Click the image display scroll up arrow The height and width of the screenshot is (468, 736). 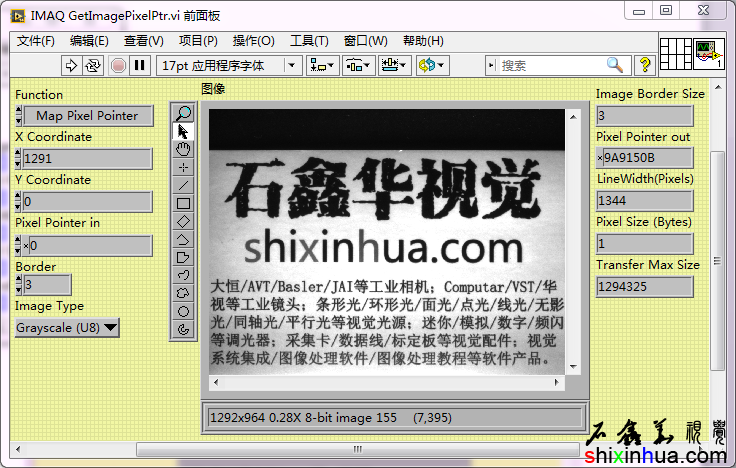pyautogui.click(x=573, y=116)
